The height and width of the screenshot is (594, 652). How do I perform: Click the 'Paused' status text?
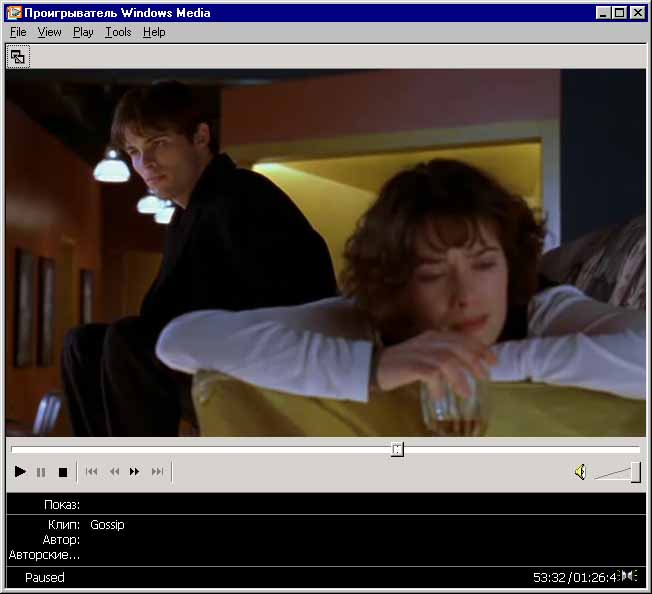coord(44,577)
